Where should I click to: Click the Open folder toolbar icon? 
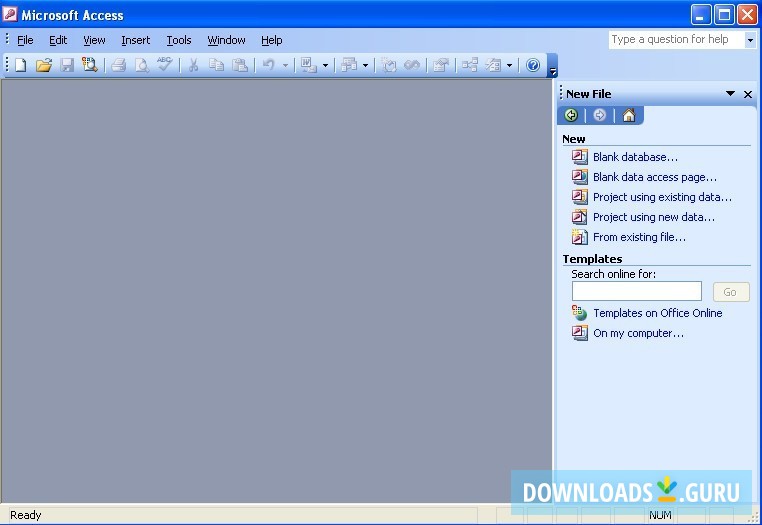(x=44, y=65)
